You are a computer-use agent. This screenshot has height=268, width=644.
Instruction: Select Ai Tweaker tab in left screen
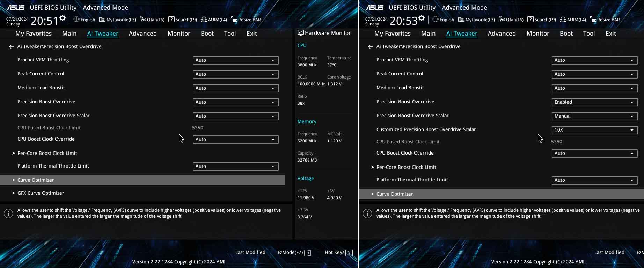103,33
